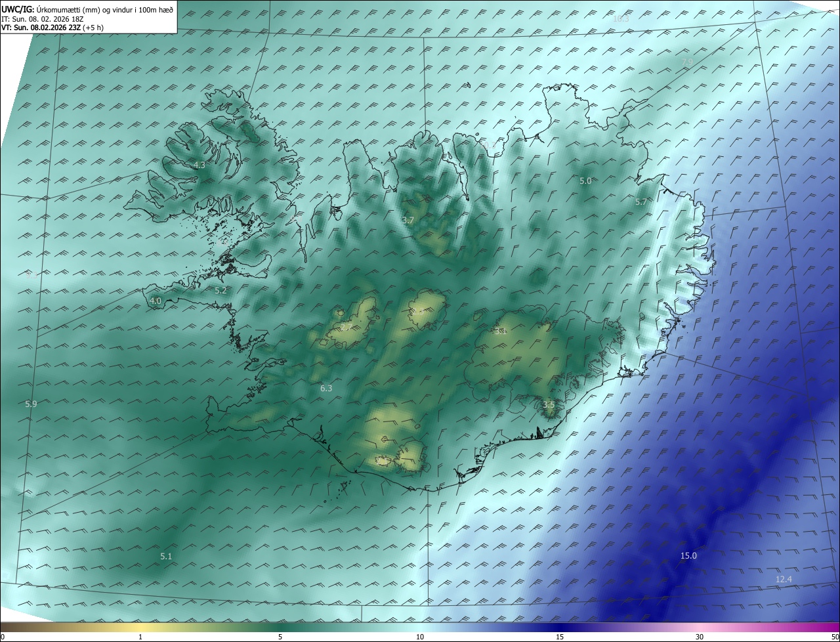
Task: Click the 5.7 value near the east coast
Action: [641, 202]
